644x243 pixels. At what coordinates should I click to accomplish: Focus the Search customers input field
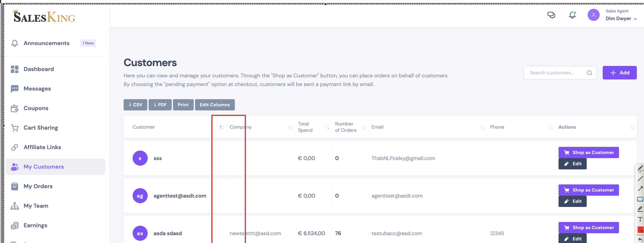[x=560, y=73]
